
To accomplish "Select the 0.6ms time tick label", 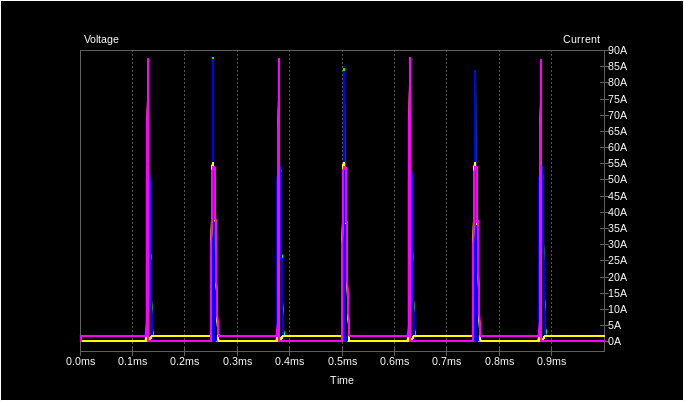I will pos(394,362).
